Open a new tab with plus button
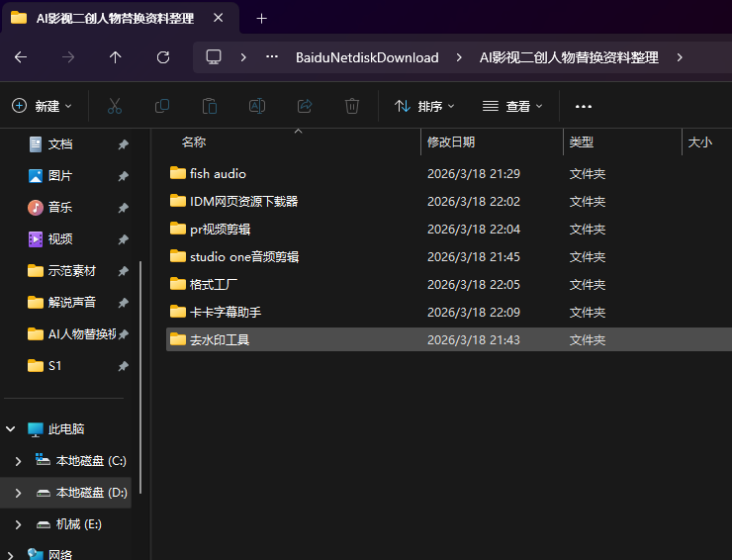The height and width of the screenshot is (560, 732). 261,18
